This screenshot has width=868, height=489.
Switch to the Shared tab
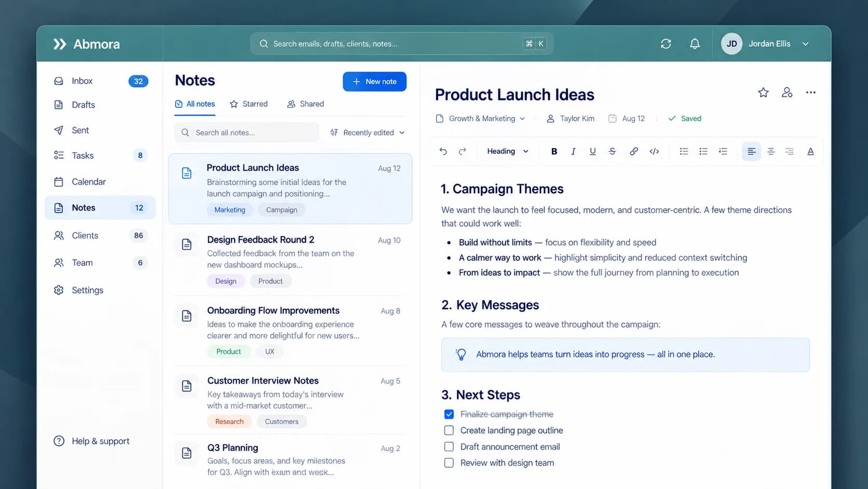(305, 104)
